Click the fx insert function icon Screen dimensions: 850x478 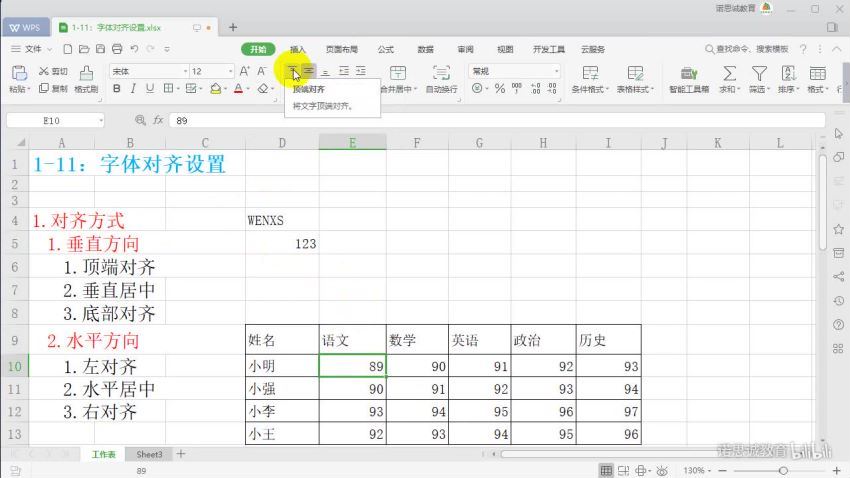[x=158, y=120]
